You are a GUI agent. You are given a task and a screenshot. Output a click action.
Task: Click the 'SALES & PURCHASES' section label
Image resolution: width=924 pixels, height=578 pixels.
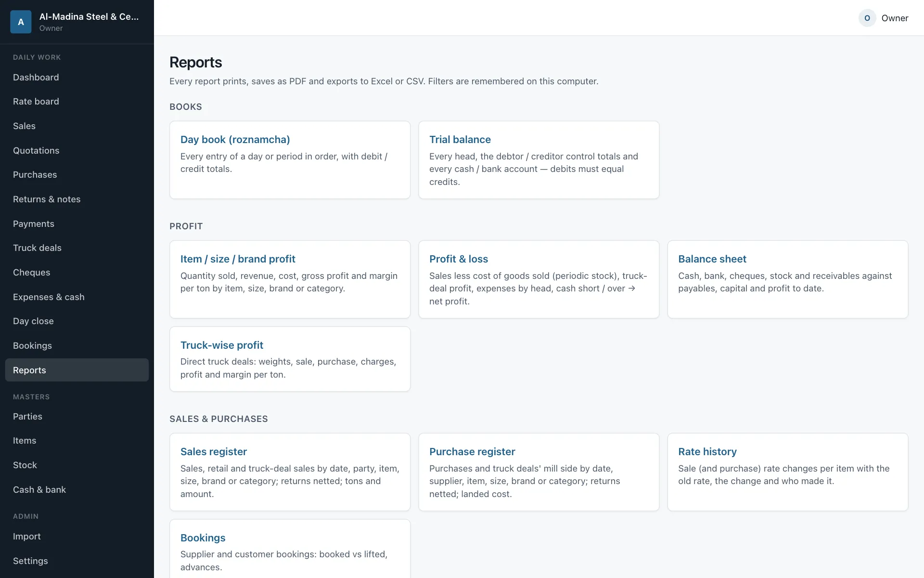(218, 419)
